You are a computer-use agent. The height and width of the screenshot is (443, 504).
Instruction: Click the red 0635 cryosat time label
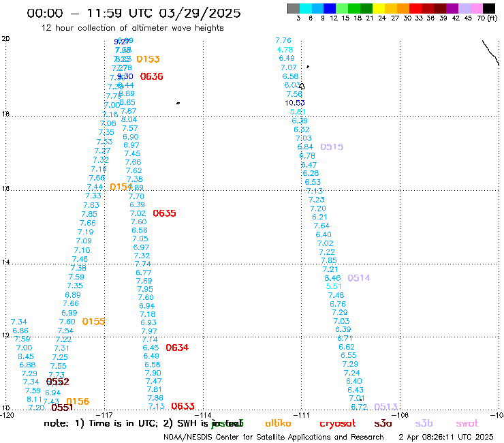point(164,213)
